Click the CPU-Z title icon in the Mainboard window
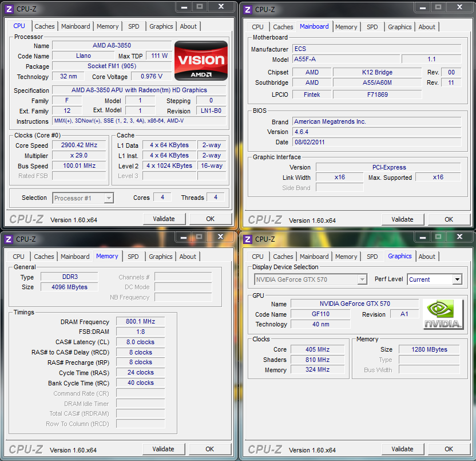476x461 pixels. (248, 9)
